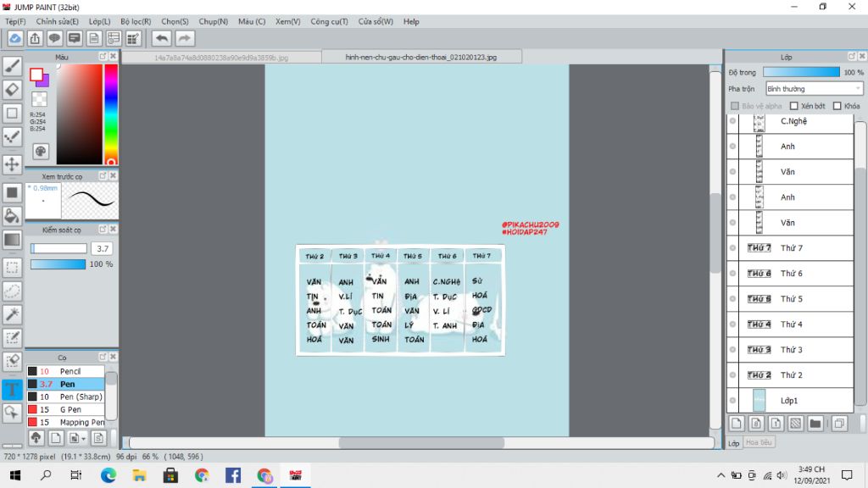Toggle visibility of Thứ 2 layer
Viewport: 868px width, 488px height.
tap(733, 375)
